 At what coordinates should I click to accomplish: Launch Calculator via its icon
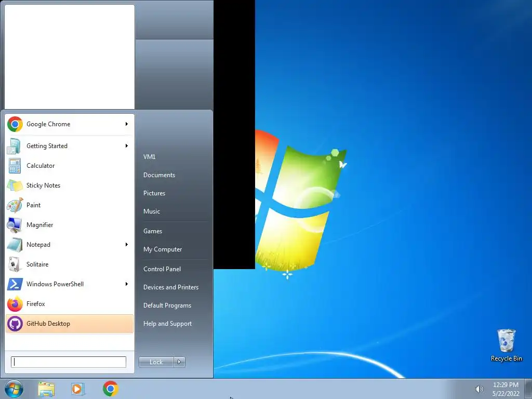[15, 166]
